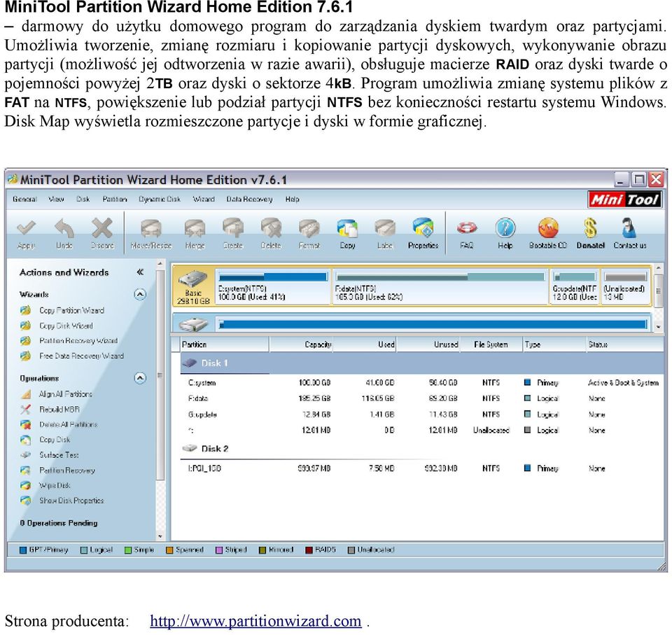
Task: Open the Wizard menu
Action: [x=204, y=200]
